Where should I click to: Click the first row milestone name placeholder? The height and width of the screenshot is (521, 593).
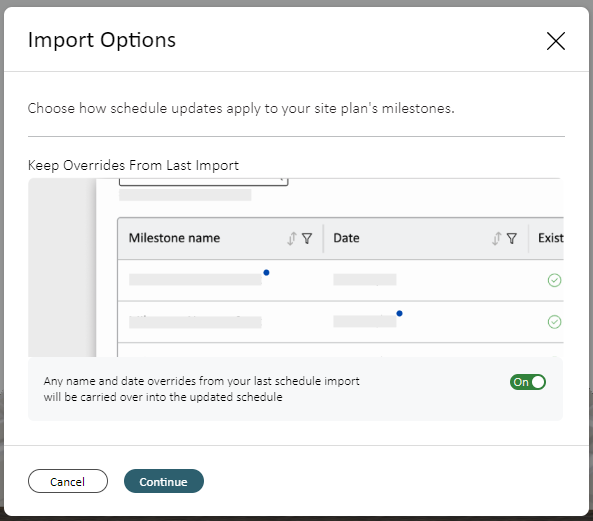click(x=195, y=280)
